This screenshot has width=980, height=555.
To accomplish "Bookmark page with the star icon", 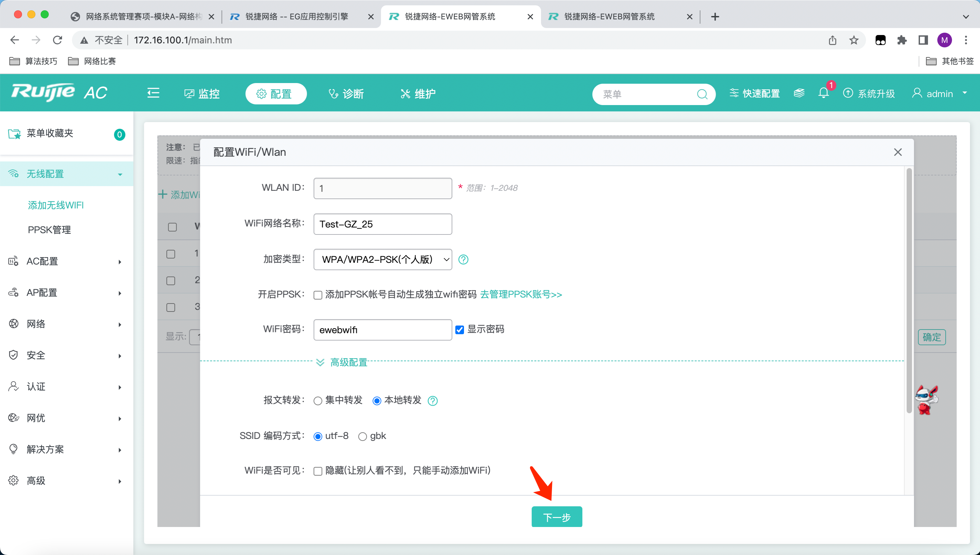I will click(854, 40).
